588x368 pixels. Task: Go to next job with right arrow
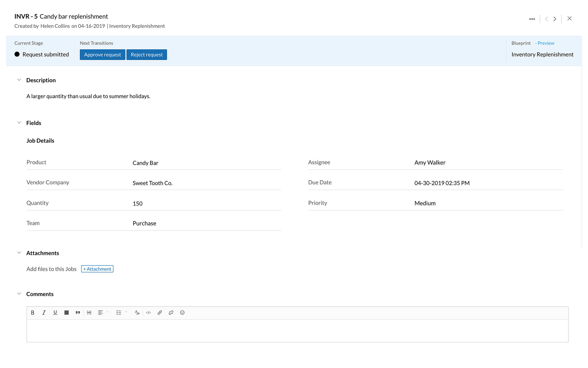point(555,19)
